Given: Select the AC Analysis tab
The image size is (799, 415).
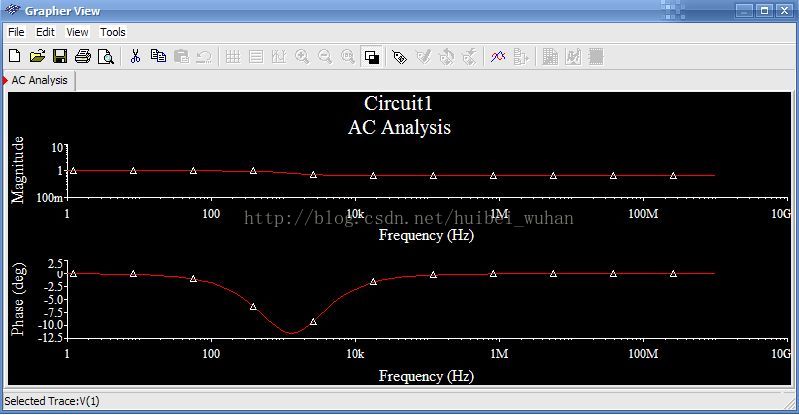Looking at the screenshot, I should pyautogui.click(x=39, y=80).
